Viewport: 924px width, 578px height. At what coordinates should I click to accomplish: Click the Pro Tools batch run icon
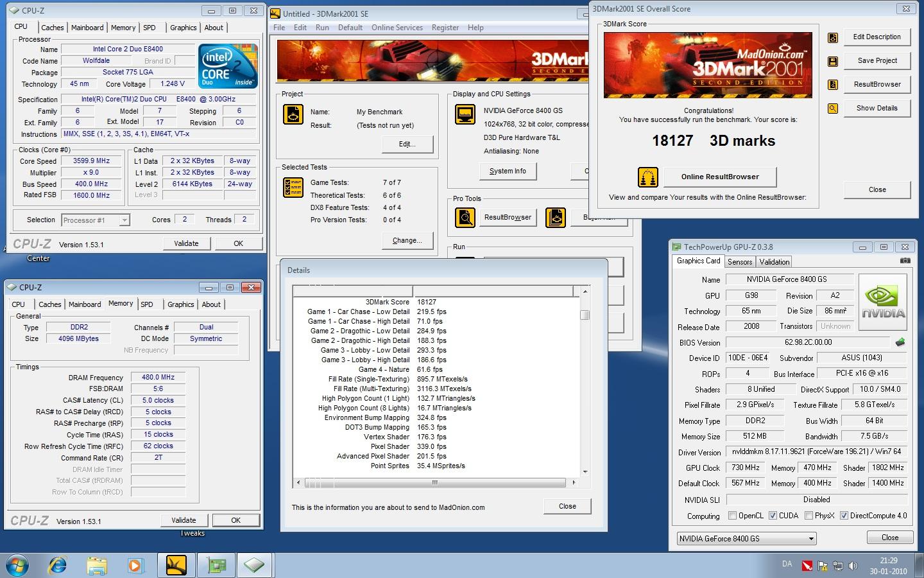556,218
